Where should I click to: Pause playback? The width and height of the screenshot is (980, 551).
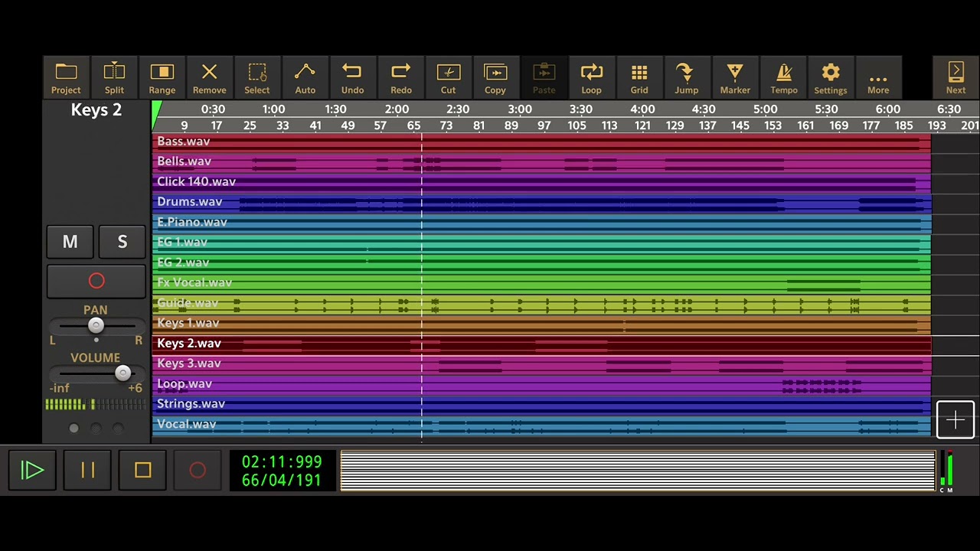tap(87, 470)
